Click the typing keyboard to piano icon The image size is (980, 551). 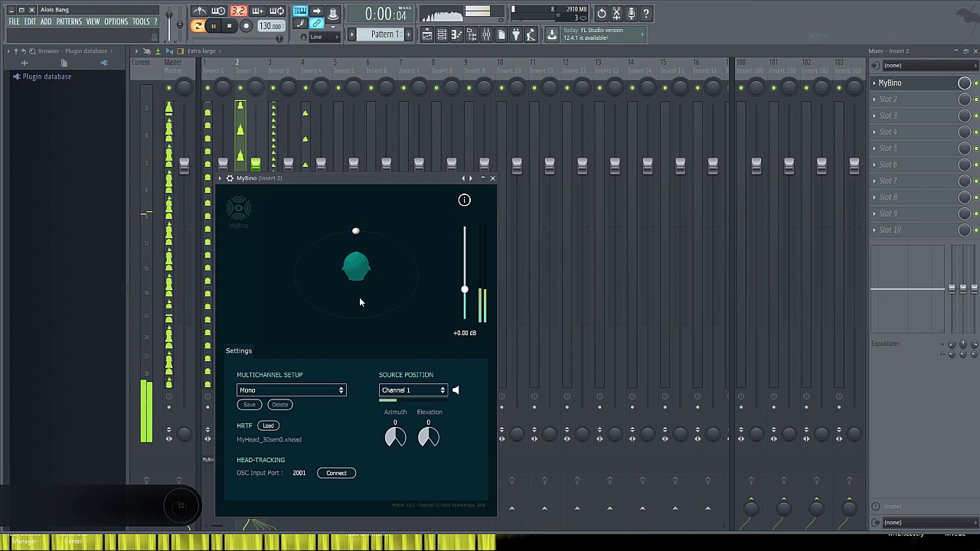click(300, 11)
